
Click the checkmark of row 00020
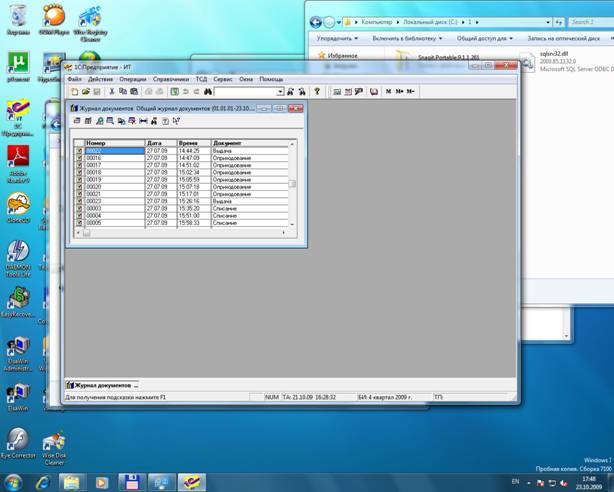79,187
